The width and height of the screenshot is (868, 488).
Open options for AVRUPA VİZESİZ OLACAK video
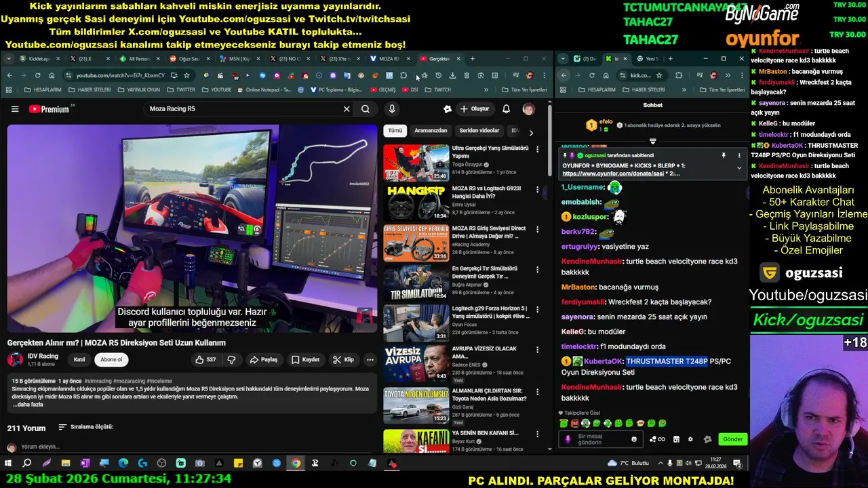coord(538,350)
